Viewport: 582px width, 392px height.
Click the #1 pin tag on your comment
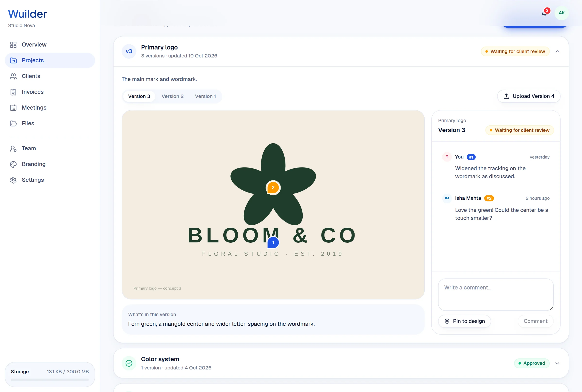(471, 157)
